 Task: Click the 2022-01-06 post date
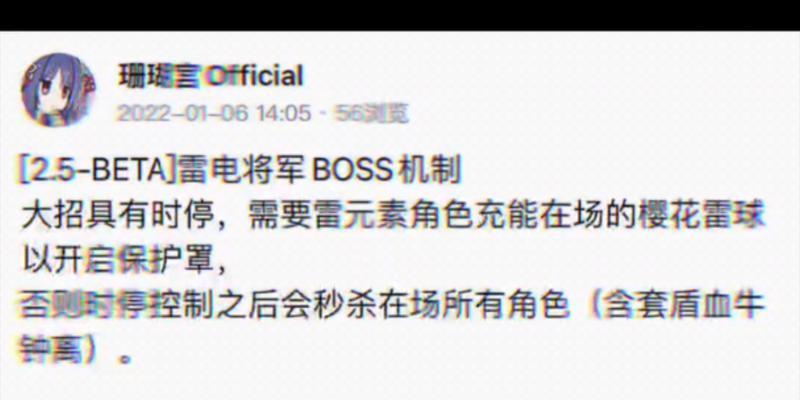[181, 114]
